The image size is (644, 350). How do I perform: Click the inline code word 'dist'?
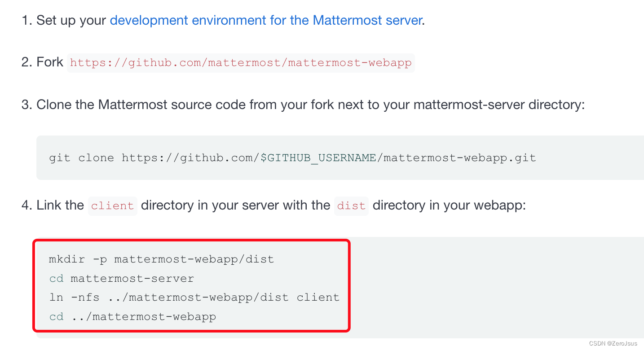click(351, 206)
